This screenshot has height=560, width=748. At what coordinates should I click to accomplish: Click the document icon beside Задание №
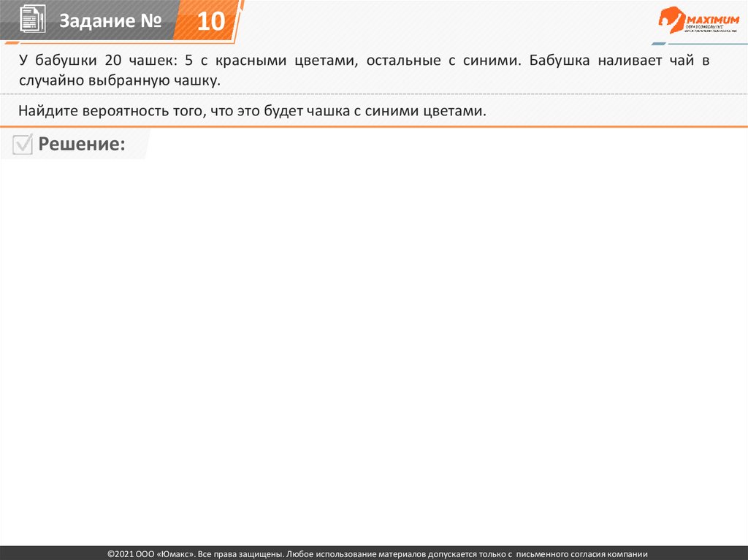33,18
